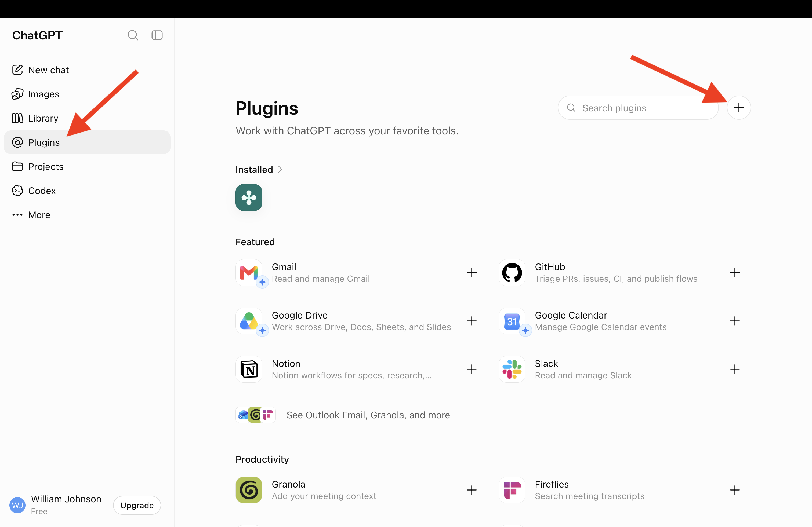Click the Installed section label

pos(254,169)
